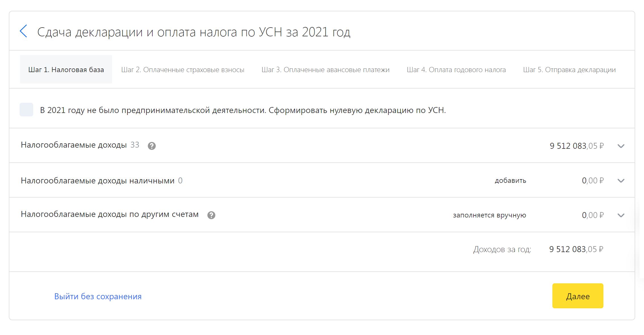Click добавить in cash income row
The height and width of the screenshot is (335, 644).
point(510,181)
